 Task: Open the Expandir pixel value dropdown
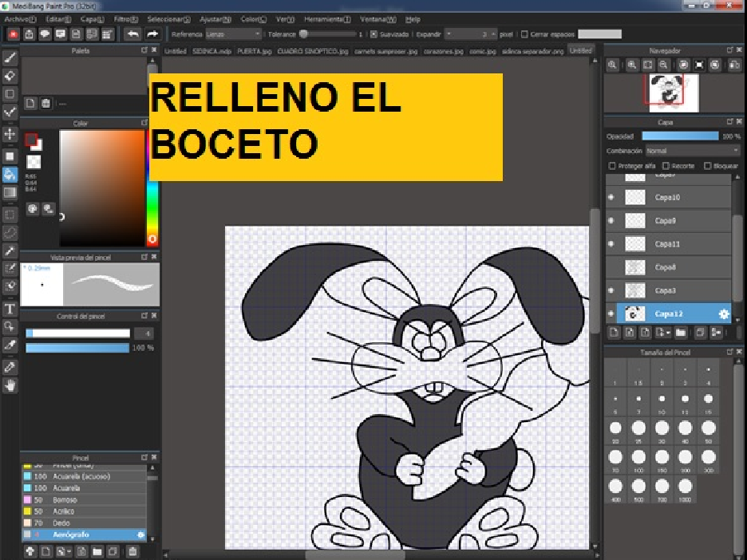(x=471, y=34)
